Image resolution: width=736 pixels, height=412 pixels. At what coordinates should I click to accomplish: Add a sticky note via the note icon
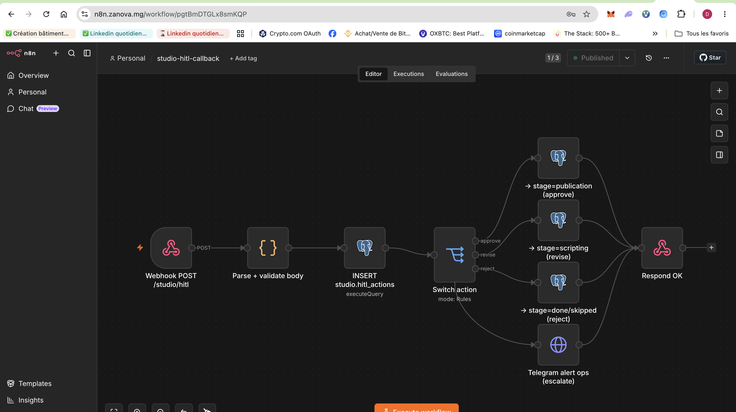coord(719,134)
